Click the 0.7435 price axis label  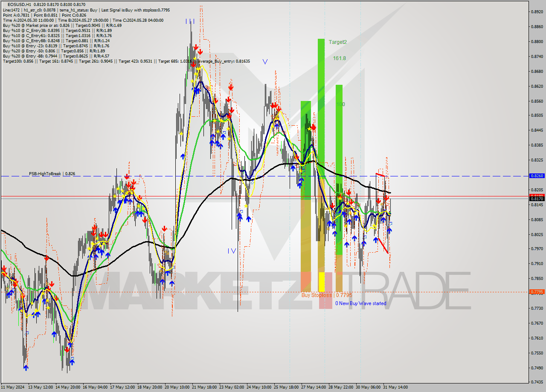pos(536,382)
